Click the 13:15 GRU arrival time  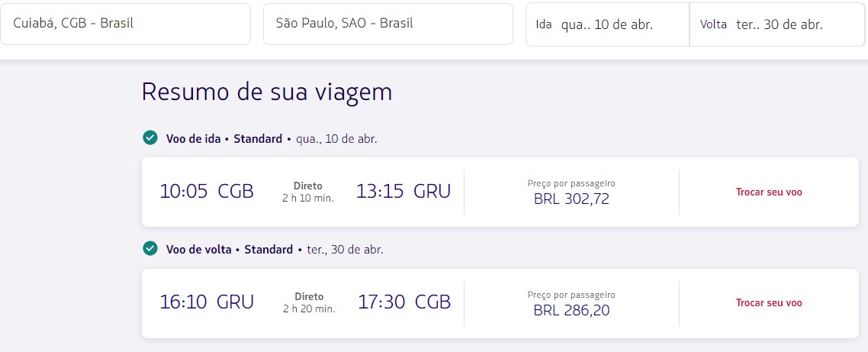[x=403, y=192]
